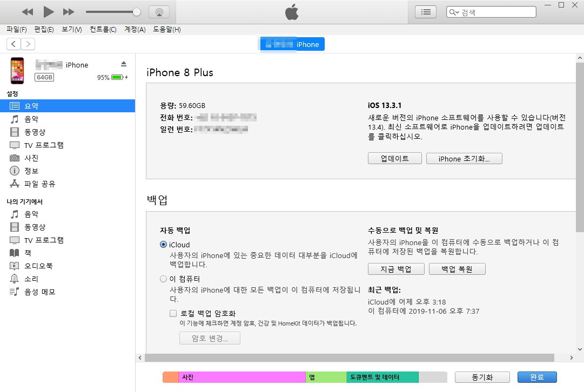Open the 파일(F) menu
The width and height of the screenshot is (584, 392).
point(16,29)
